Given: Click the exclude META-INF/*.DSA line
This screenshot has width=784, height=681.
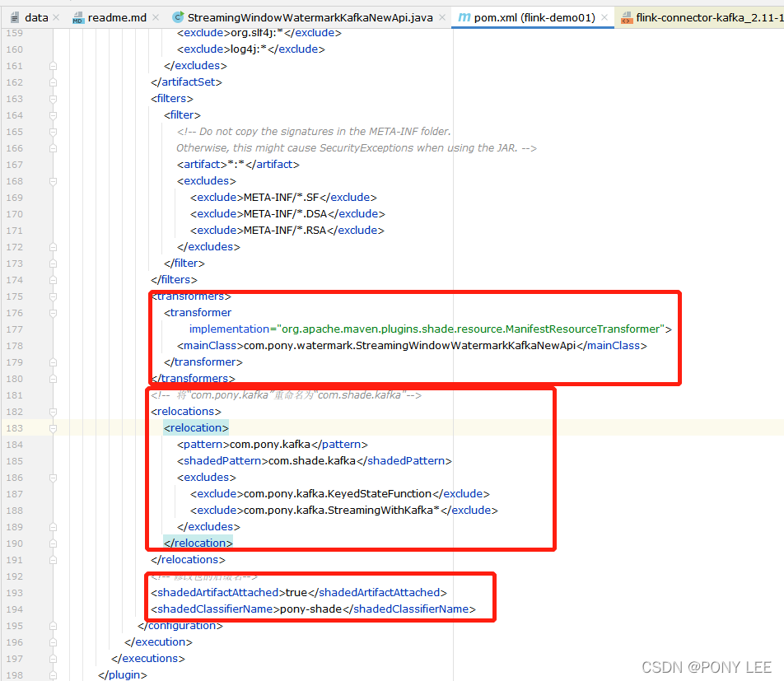Looking at the screenshot, I should pos(287,214).
